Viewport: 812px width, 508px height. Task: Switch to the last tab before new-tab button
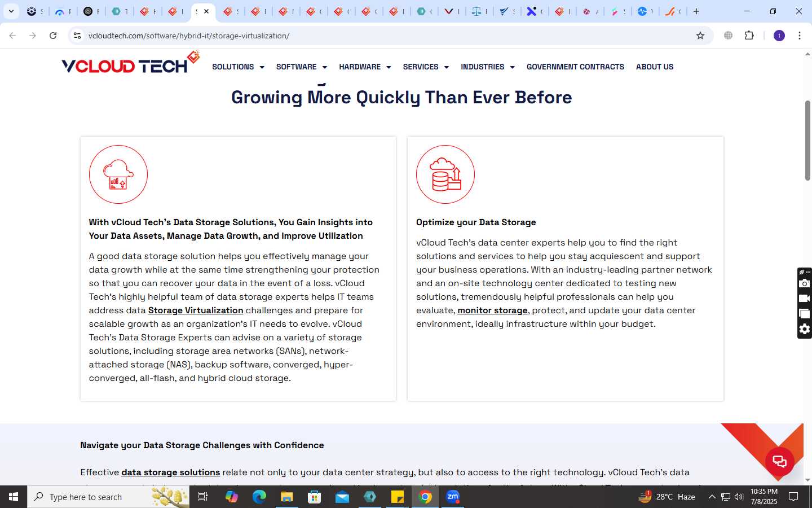click(673, 11)
